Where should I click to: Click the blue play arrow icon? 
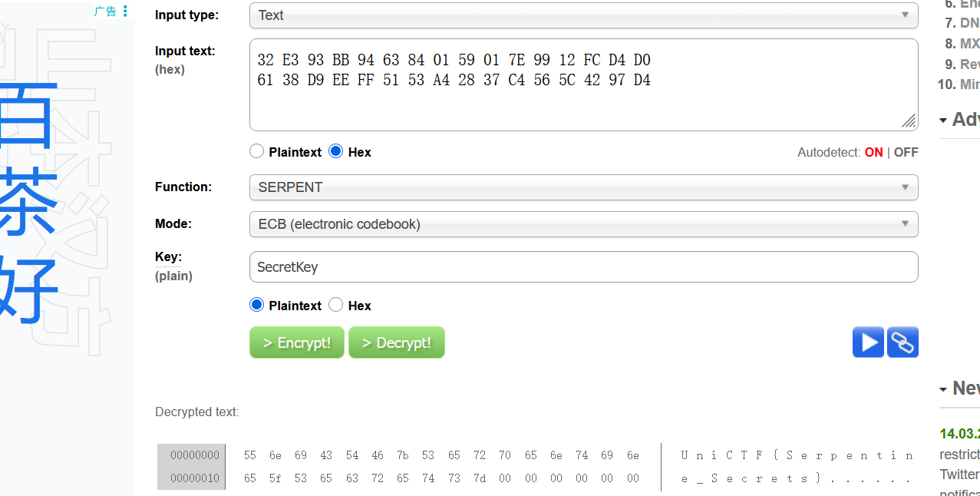pyautogui.click(x=868, y=342)
